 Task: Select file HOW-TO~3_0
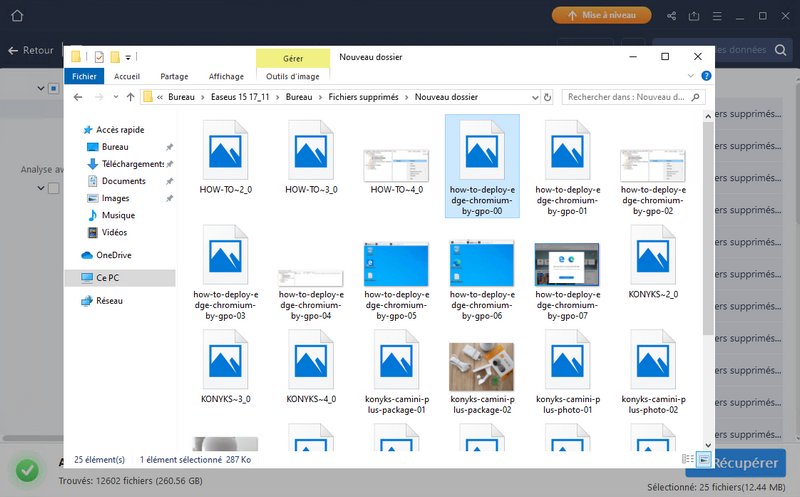pyautogui.click(x=311, y=157)
